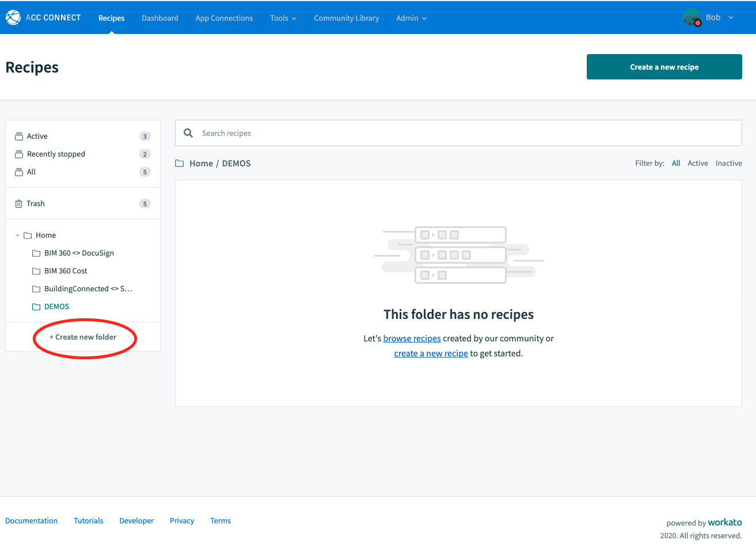This screenshot has width=756, height=559.
Task: Open the BuildingConnected <> S… folder
Action: (88, 289)
